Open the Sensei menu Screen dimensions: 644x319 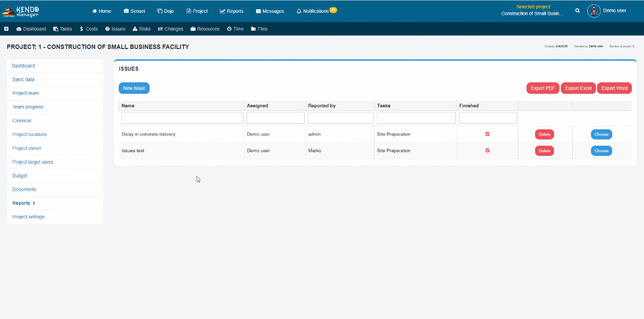point(134,11)
